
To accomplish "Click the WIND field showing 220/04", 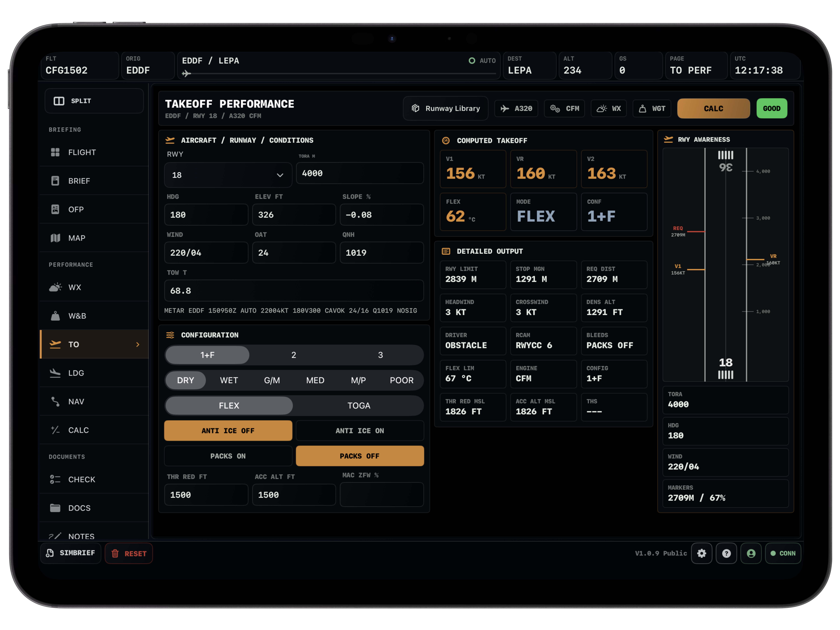I will pos(206,253).
